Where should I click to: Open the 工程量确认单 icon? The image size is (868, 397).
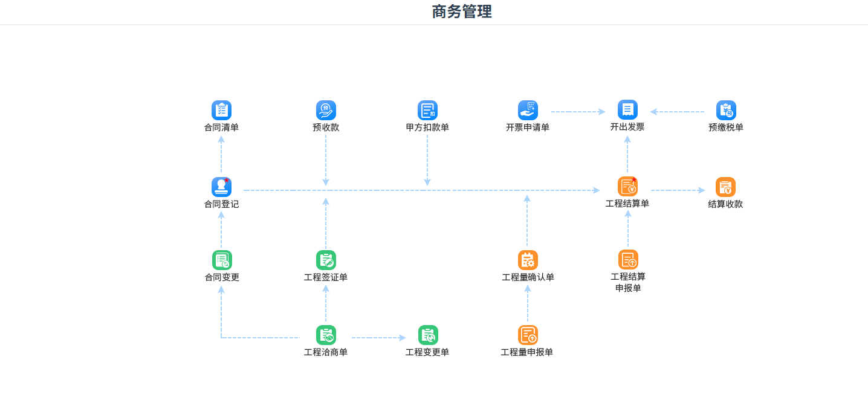[528, 260]
